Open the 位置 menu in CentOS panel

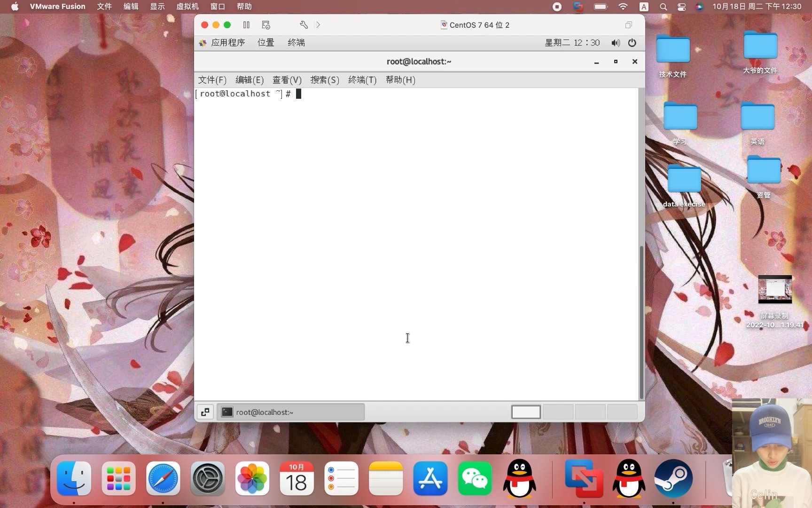[266, 43]
